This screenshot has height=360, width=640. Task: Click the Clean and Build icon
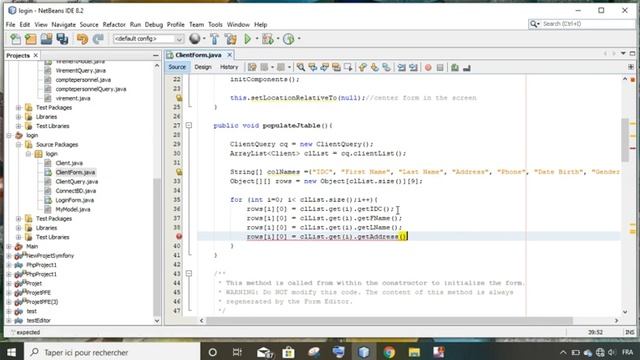coord(231,39)
